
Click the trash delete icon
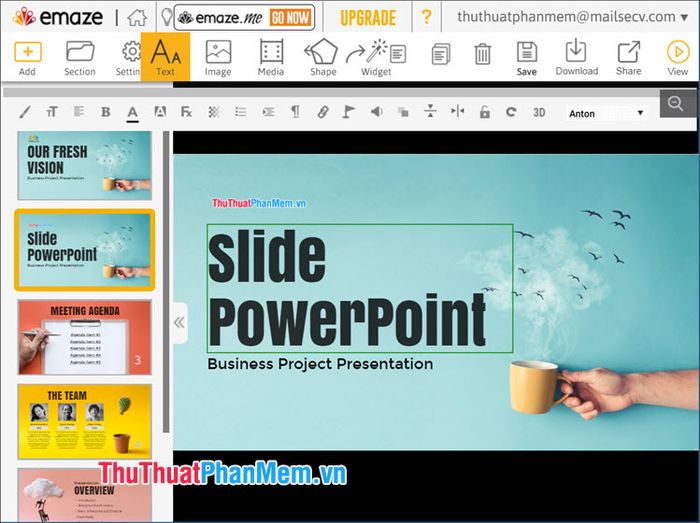[x=482, y=54]
